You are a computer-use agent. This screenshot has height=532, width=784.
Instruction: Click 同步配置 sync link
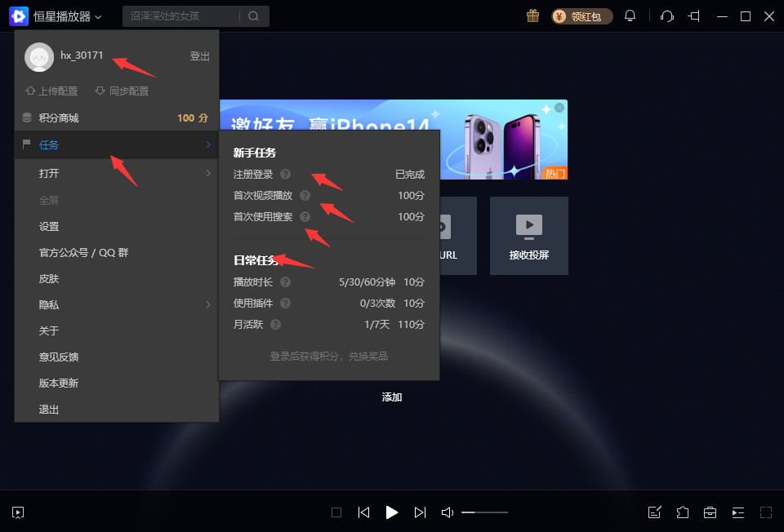(122, 91)
